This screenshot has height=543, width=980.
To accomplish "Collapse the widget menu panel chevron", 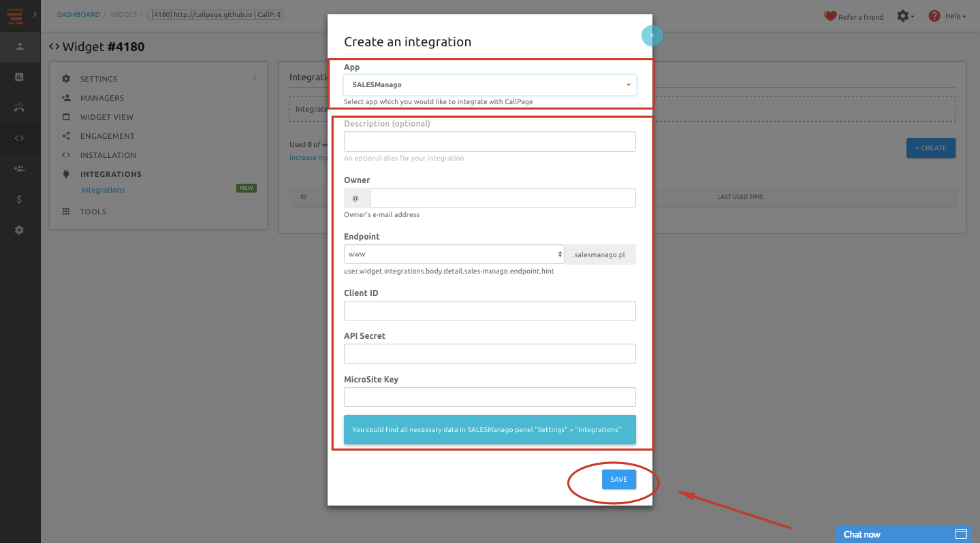I will (255, 78).
